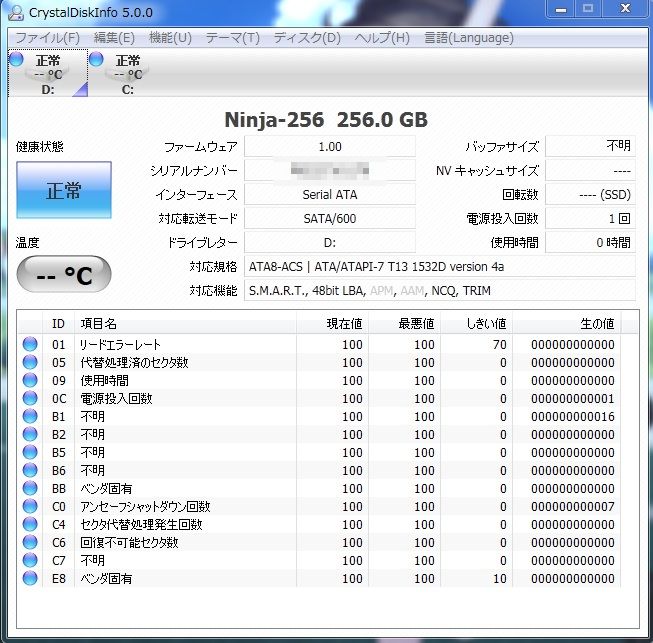Viewport: 653px width, 643px height.
Task: Select the D: drive tab
Action: click(48, 73)
